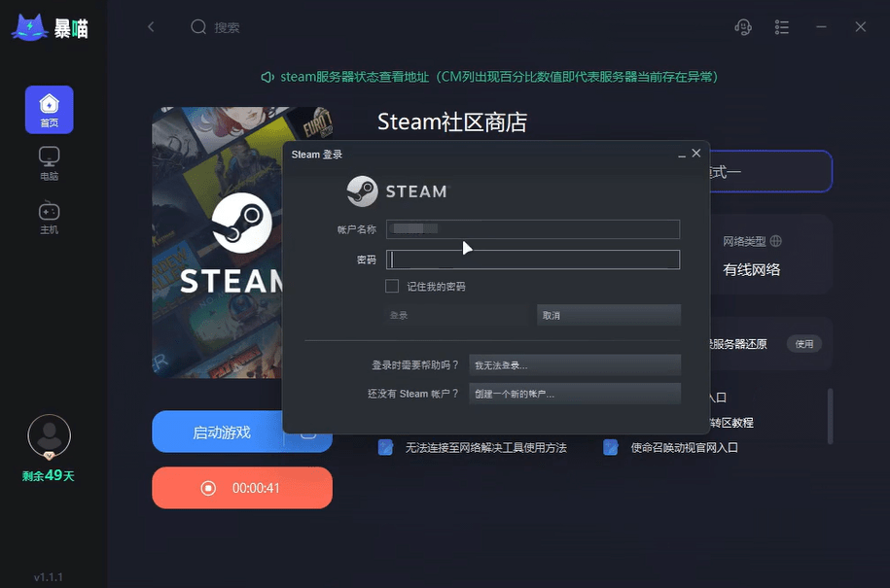Open customer service via headset icon

[742, 27]
